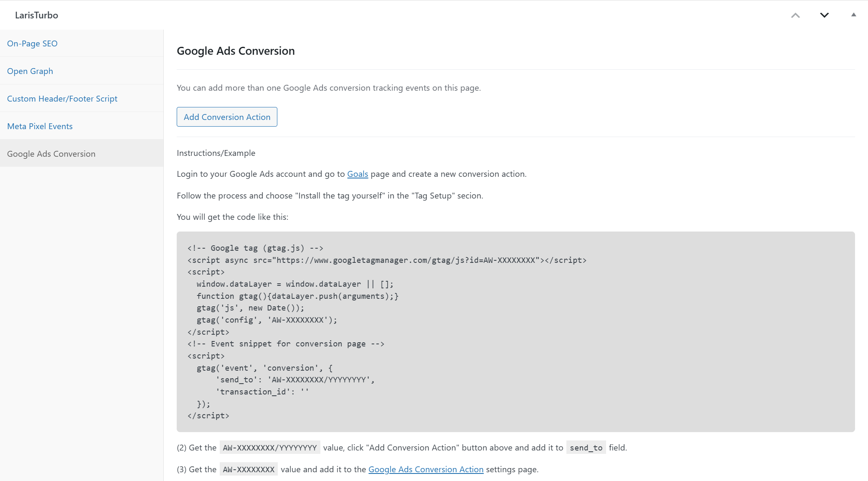Viewport: 868px width, 481px height.
Task: Select Google Ads Conversion sidebar tab
Action: coord(51,154)
